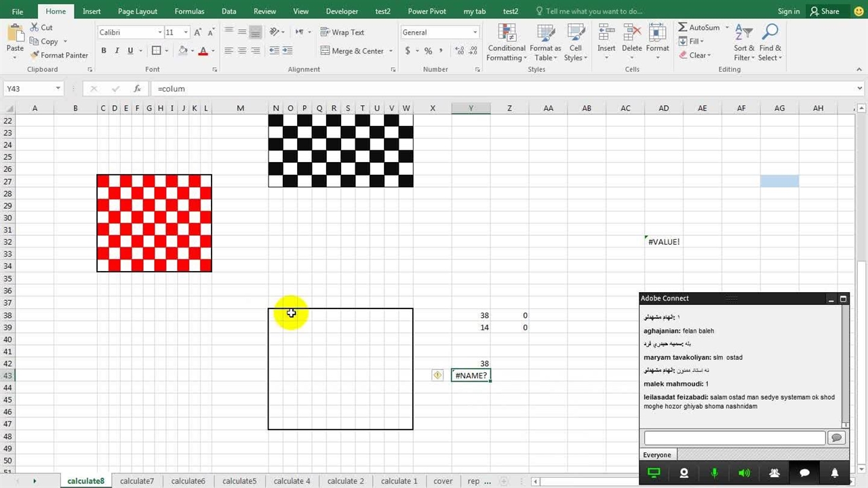The width and height of the screenshot is (868, 488).
Task: Toggle Bold formatting
Action: [104, 51]
